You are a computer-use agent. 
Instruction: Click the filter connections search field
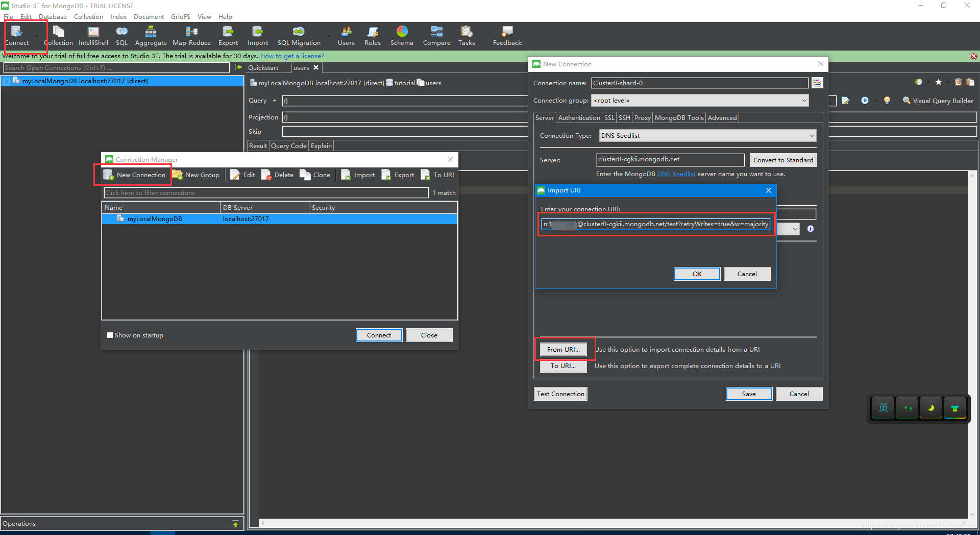point(266,192)
